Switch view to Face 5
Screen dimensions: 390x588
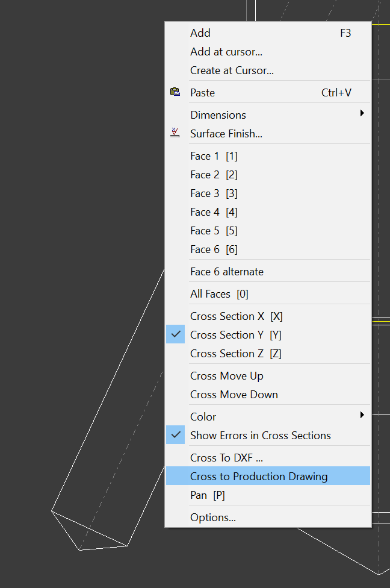[268, 231]
